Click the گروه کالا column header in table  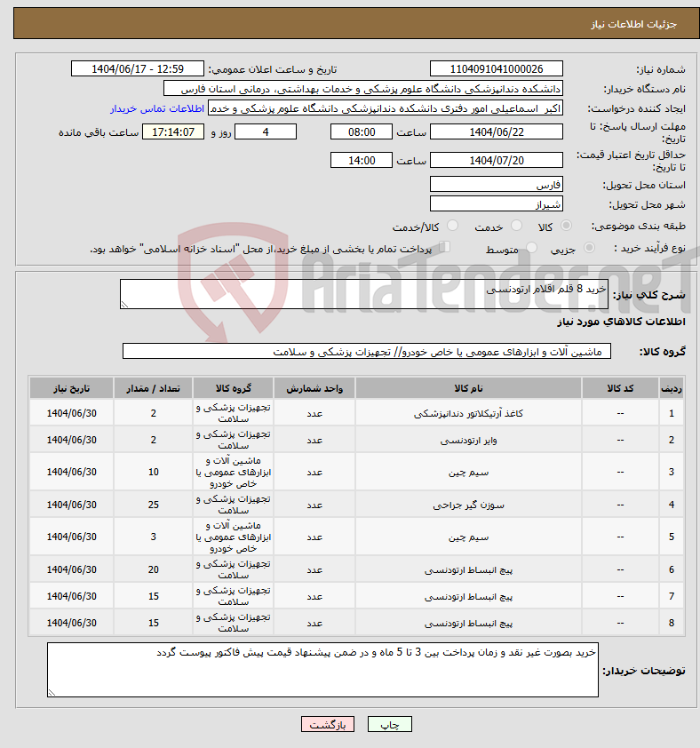(x=233, y=388)
